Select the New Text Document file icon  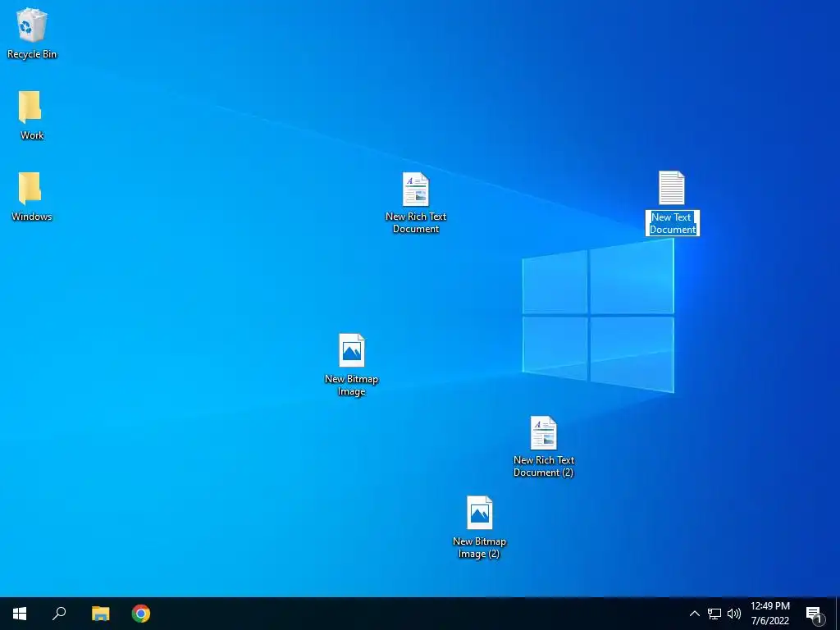(x=671, y=188)
